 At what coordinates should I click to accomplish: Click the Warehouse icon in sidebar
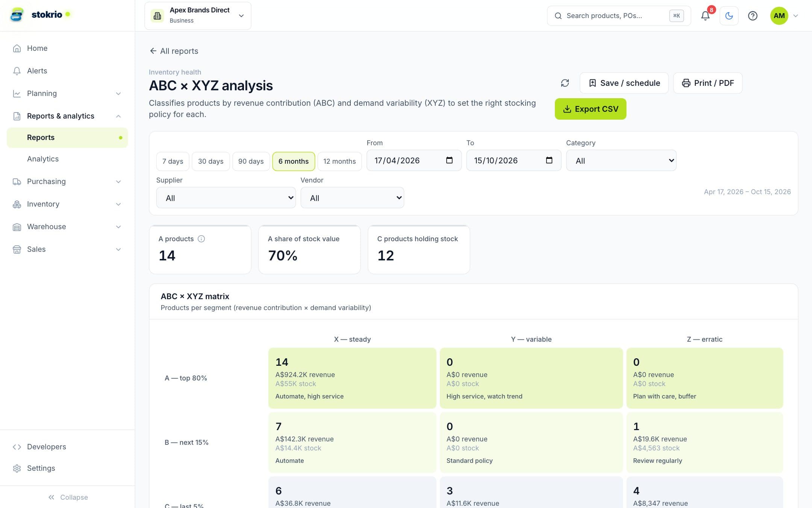(17, 227)
